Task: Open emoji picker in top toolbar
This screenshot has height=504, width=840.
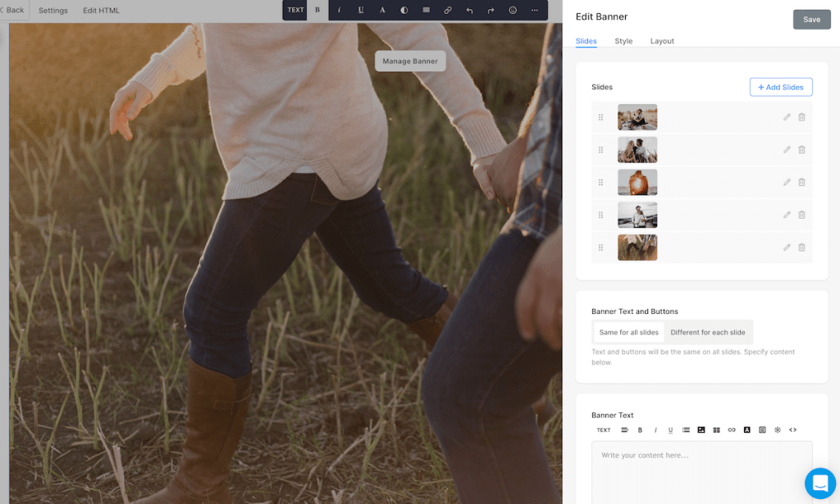Action: (x=513, y=10)
